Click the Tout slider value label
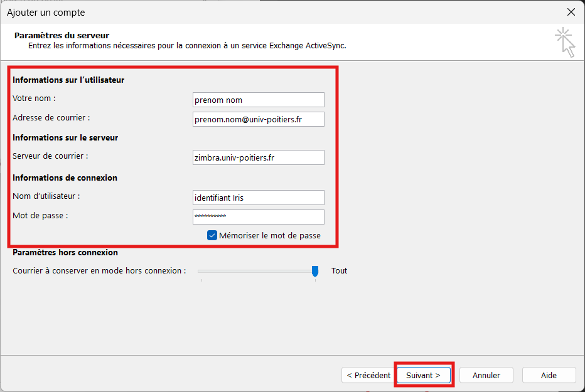585x392 pixels. click(x=339, y=271)
